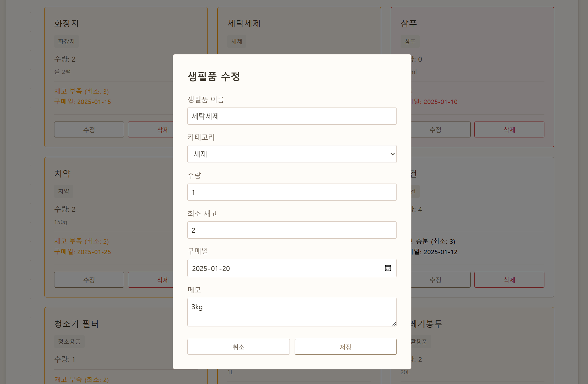
Task: Click the 화장지 category tag
Action: 66,41
